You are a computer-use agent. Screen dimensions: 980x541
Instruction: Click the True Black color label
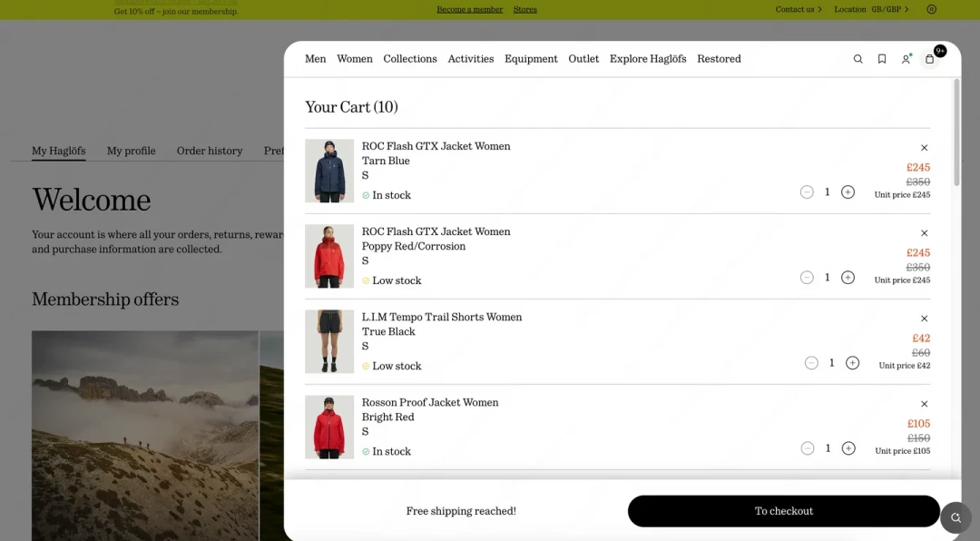[388, 331]
